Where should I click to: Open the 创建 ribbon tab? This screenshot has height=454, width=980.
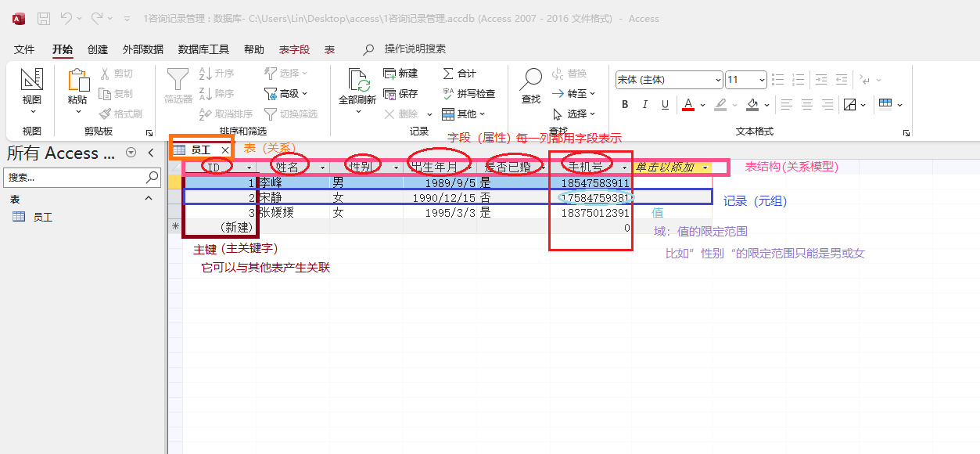click(98, 49)
